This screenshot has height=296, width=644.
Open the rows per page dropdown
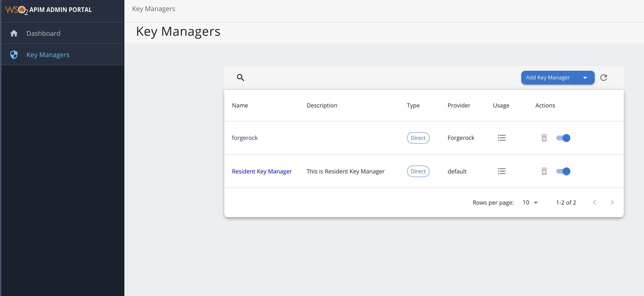click(x=529, y=202)
